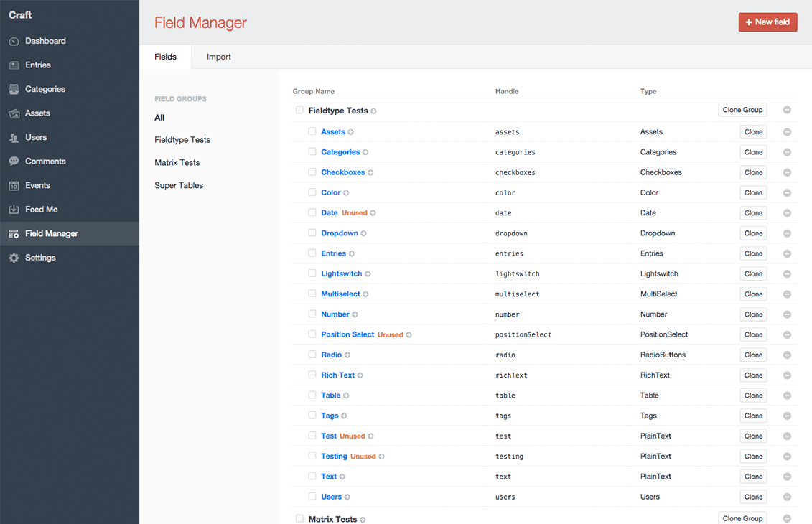Select the Feed Me sidebar icon
The width and height of the screenshot is (812, 524).
point(13,209)
